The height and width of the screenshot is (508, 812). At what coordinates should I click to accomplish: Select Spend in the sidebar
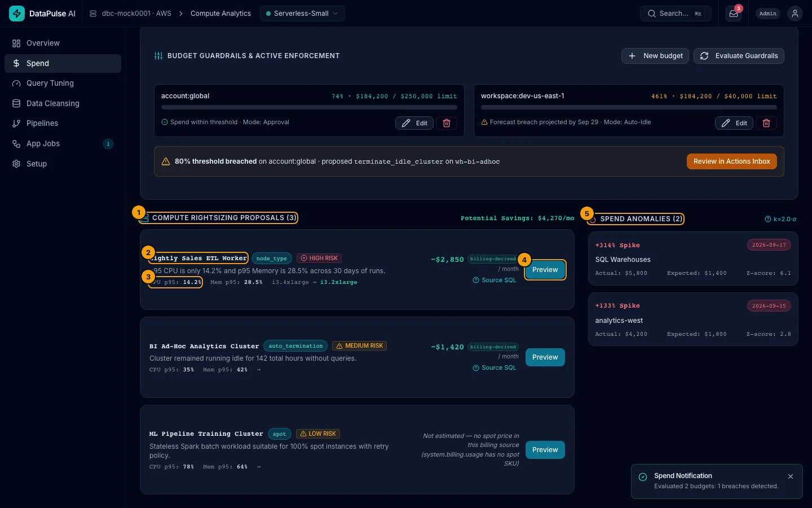point(63,63)
